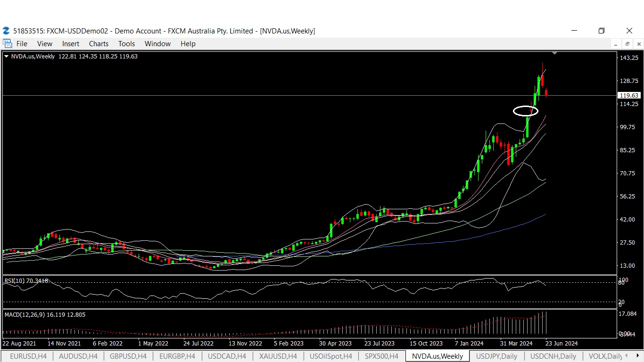Close the inner NVDA chart window
Viewport: 644px width, 362px height.
pos(638,44)
